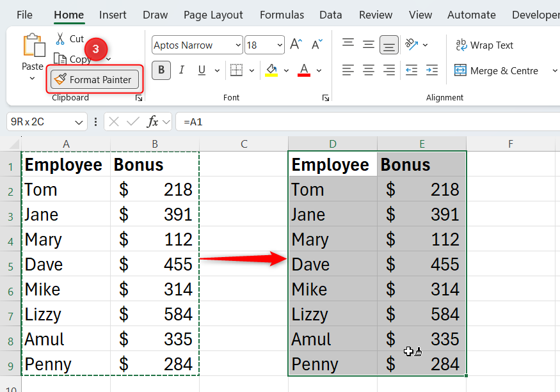This screenshot has width=560, height=392.
Task: Click the Select All corner triangle
Action: [13, 144]
